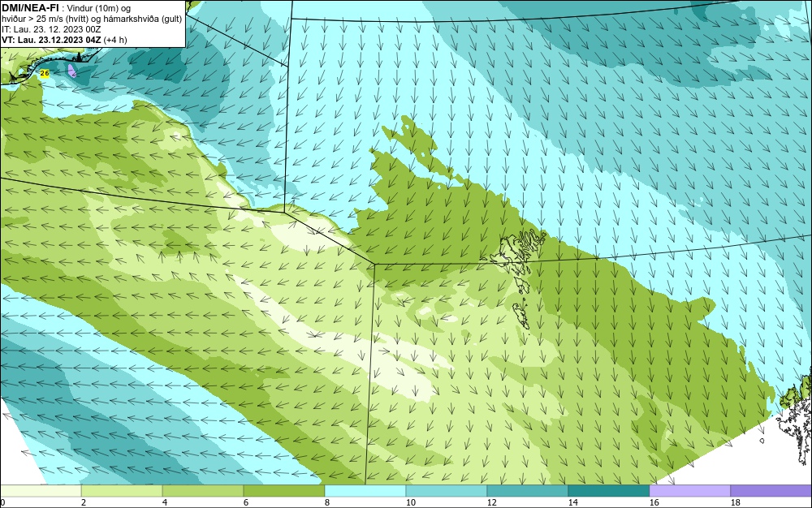Screen dimensions: 812x508
Task: Click the small purple wind patch near Iceland
Action: coord(72,71)
